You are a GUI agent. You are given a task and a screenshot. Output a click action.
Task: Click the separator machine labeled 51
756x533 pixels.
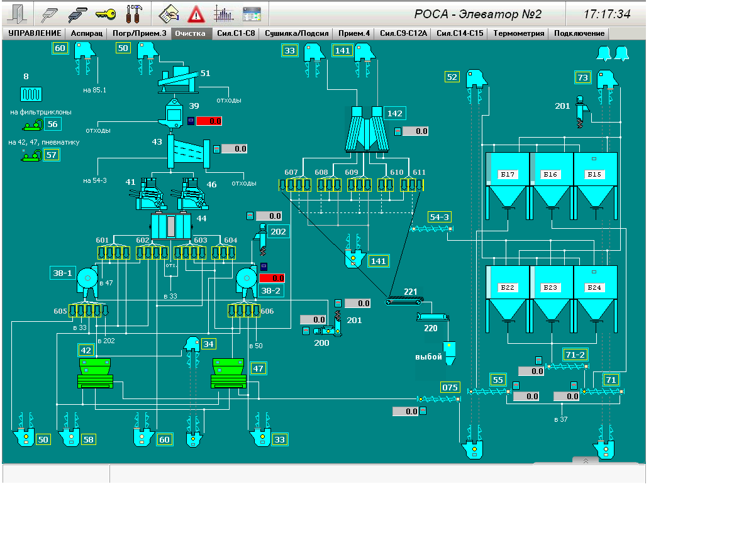[x=178, y=79]
